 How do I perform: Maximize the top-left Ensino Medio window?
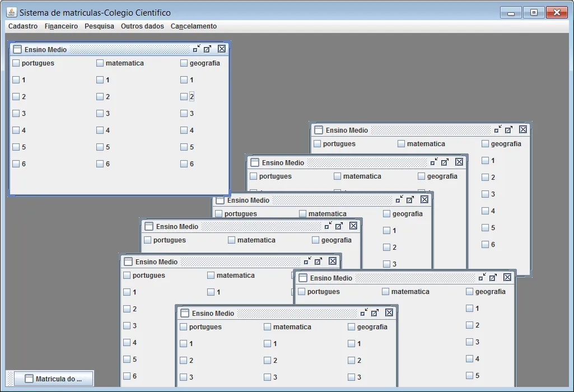[x=208, y=49]
